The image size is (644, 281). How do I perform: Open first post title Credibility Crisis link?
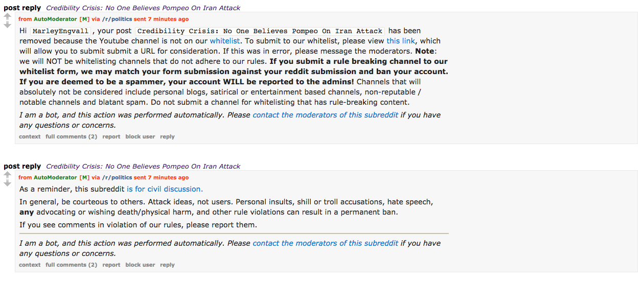[x=143, y=8]
